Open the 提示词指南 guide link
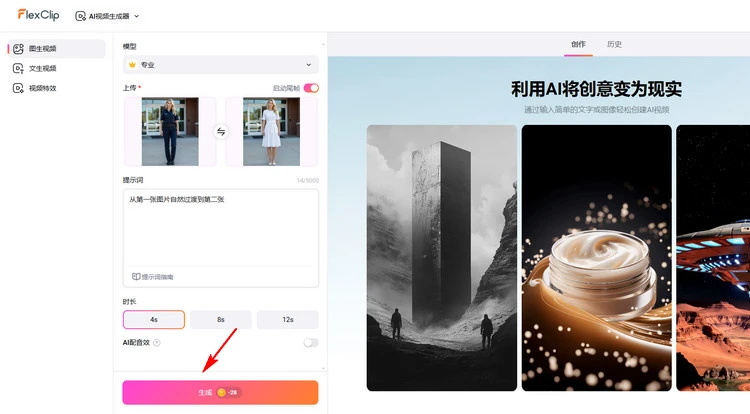The width and height of the screenshot is (750, 414). (153, 277)
